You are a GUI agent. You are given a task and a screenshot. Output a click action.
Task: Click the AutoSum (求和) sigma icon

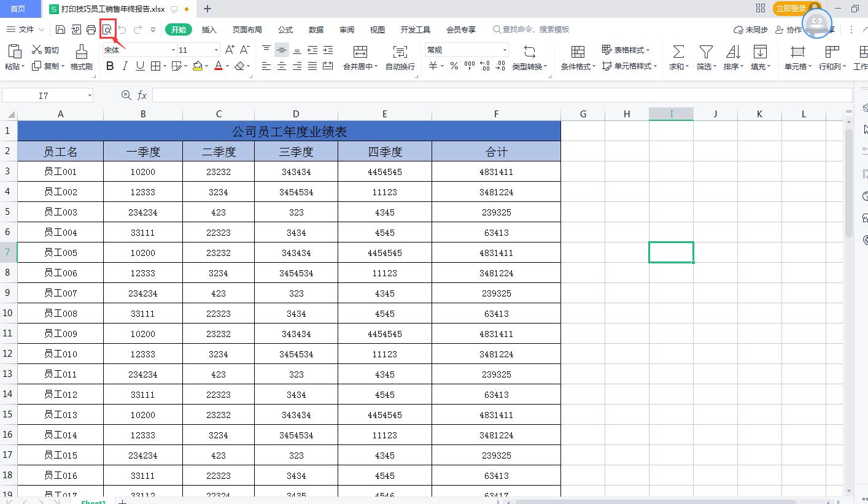pyautogui.click(x=678, y=52)
